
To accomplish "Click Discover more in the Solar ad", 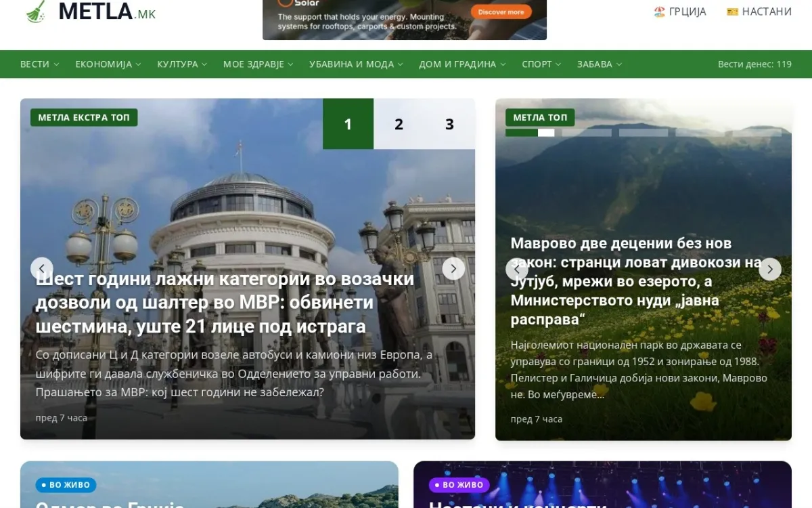I will click(501, 12).
